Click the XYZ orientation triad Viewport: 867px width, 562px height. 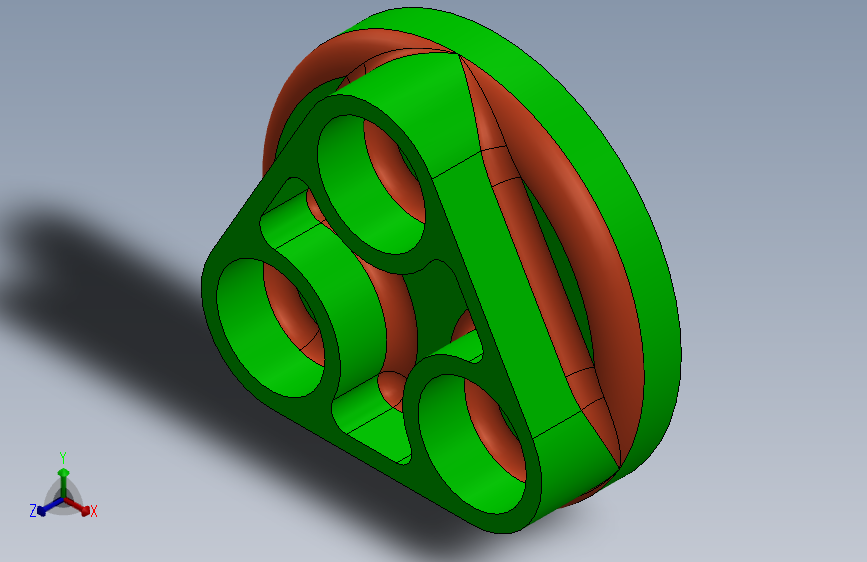63,487
